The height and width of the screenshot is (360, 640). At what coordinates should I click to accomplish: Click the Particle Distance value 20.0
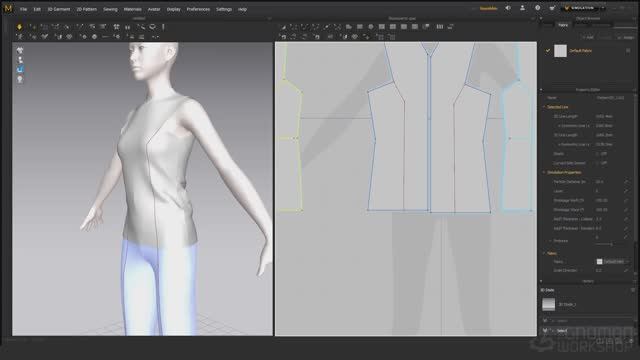599,182
